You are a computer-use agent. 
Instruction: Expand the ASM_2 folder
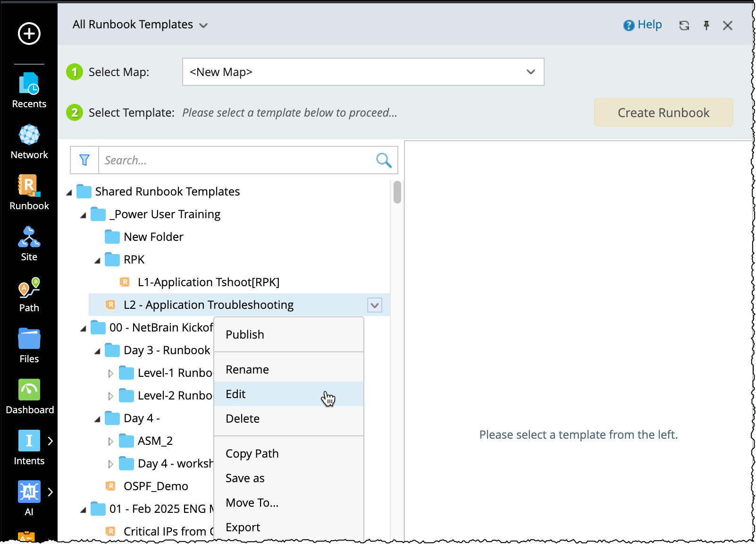(x=110, y=442)
